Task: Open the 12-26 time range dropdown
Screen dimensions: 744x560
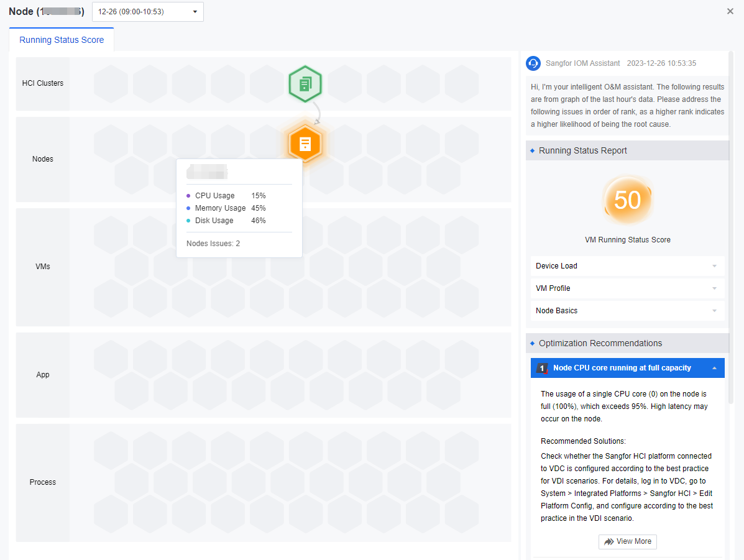Action: pos(148,12)
